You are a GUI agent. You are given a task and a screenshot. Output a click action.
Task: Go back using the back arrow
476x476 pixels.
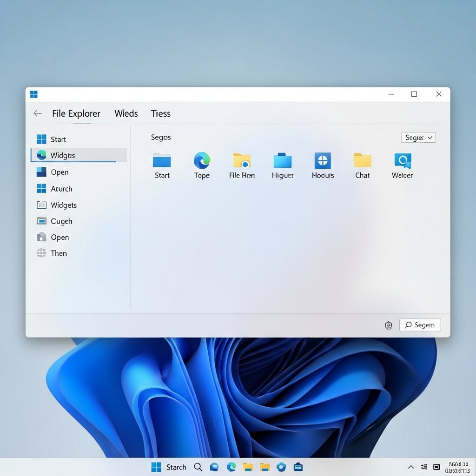38,113
